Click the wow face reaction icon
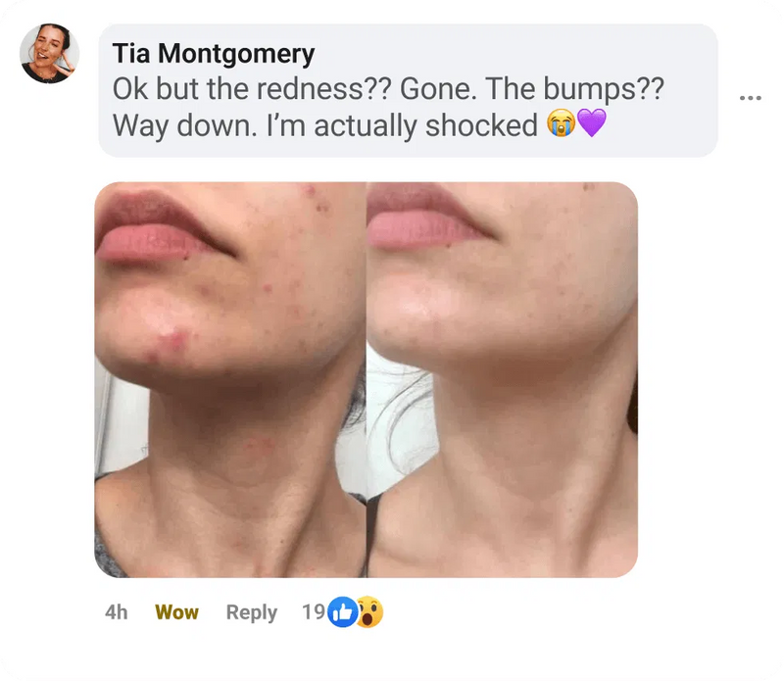Screen dimensions: 784x681 [x=369, y=612]
